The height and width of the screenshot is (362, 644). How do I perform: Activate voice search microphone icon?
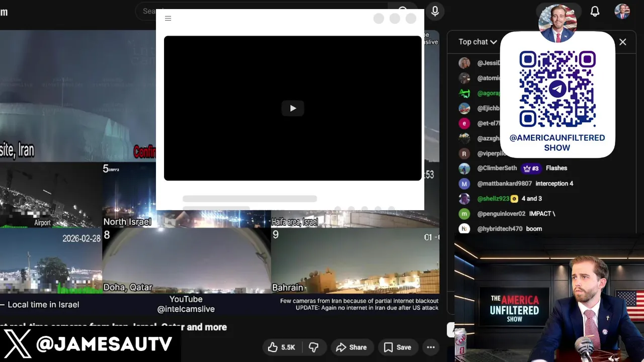[435, 11]
